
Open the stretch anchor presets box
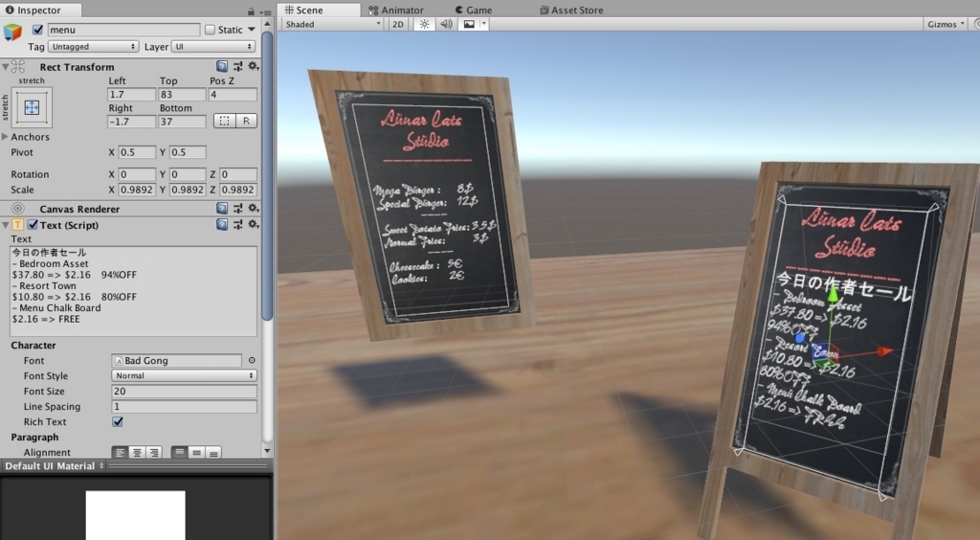[32, 107]
